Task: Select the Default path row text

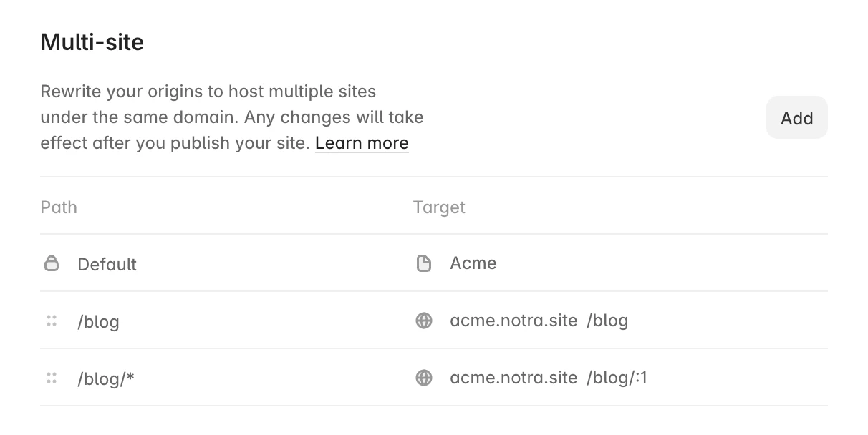Action: click(x=107, y=264)
